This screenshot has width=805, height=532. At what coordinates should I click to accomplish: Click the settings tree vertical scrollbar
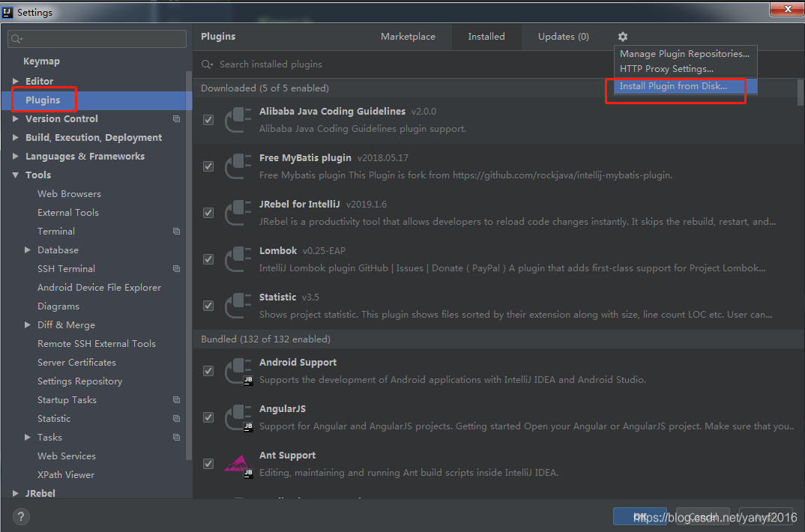[189, 265]
